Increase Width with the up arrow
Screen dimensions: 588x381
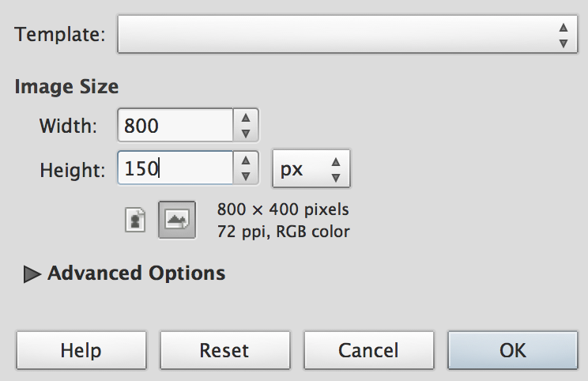tap(246, 119)
